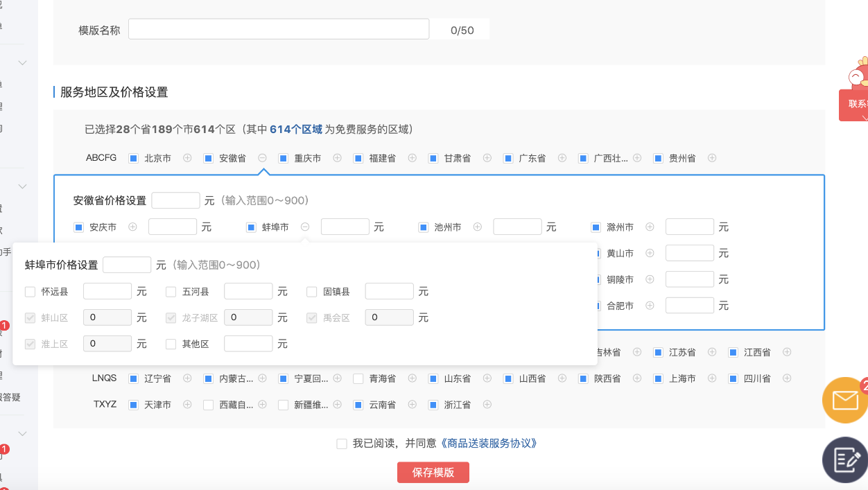Screen dimensions: 868x490
Task: Focus the 合肥市 price input
Action: [x=690, y=306]
